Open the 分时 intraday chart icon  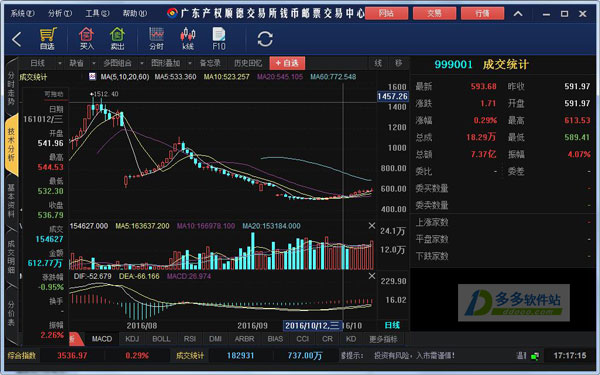[x=157, y=39]
